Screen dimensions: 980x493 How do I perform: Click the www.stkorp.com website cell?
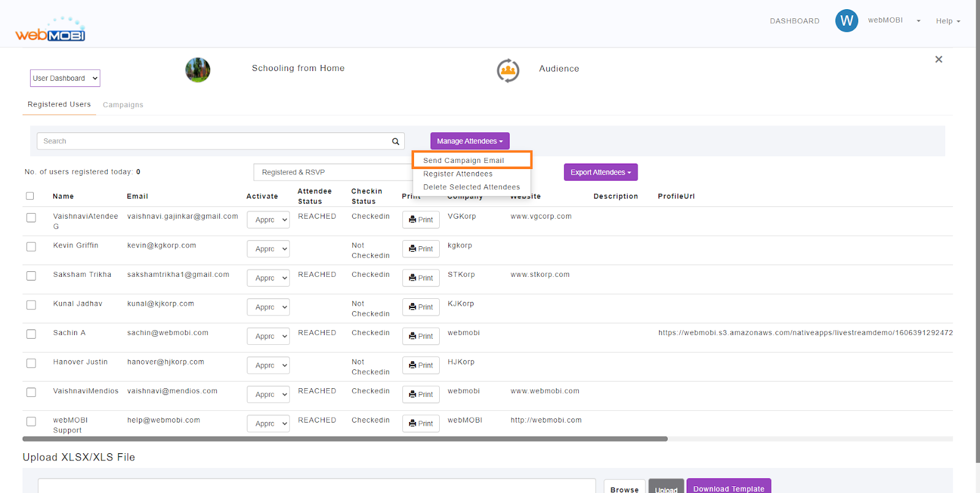540,274
